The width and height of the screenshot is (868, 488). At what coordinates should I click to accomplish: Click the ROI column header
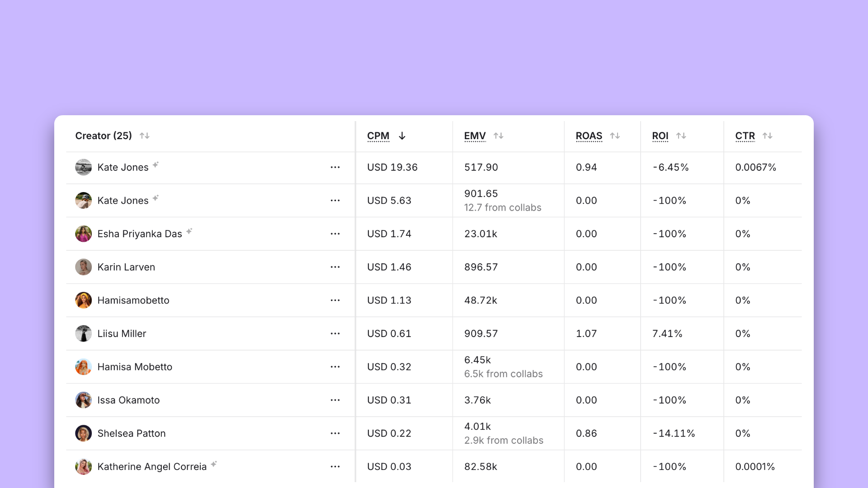[x=660, y=136]
